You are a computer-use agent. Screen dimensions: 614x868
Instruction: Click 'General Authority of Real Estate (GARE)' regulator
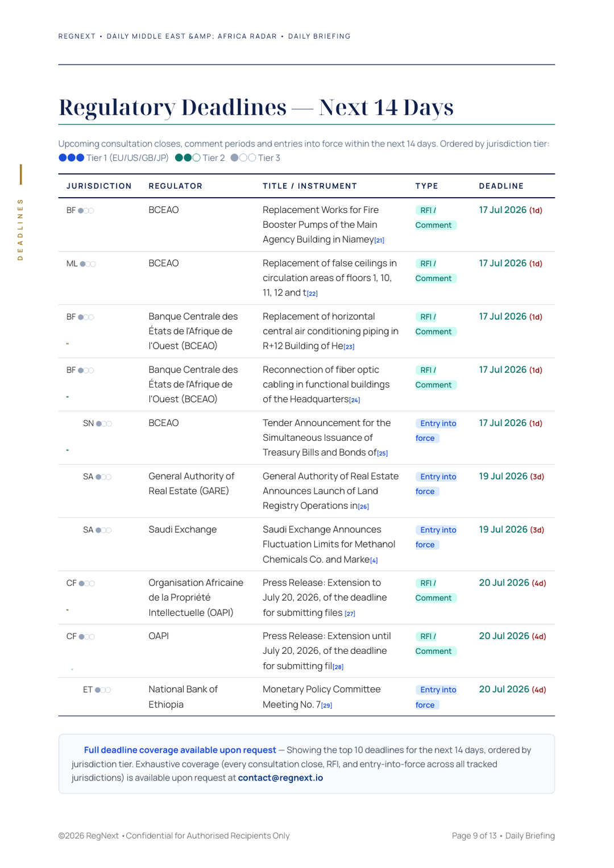tap(191, 483)
